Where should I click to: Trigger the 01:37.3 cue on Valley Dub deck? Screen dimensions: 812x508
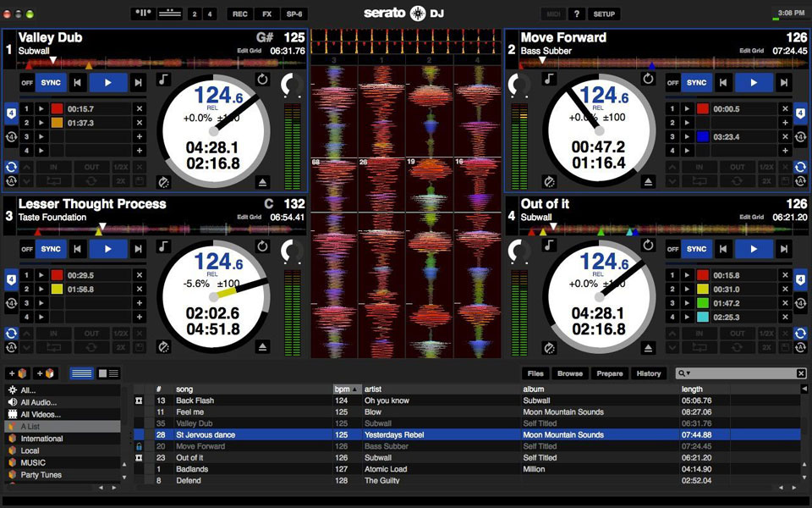pyautogui.click(x=41, y=123)
